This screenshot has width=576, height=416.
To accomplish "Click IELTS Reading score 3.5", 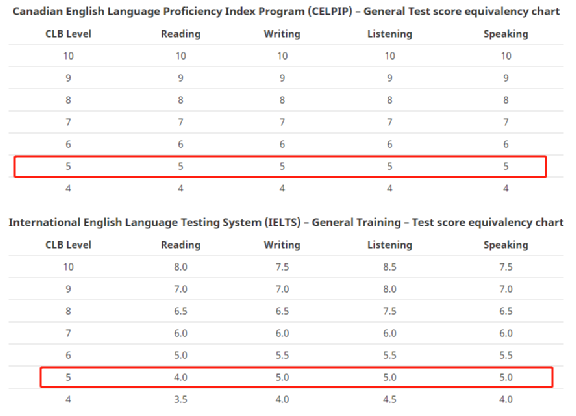I will 181,399.
